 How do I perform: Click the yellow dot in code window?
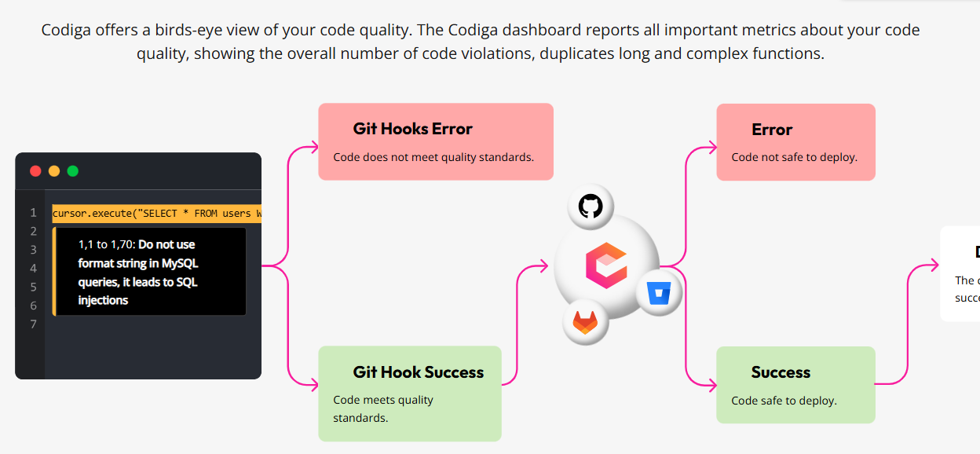[x=54, y=171]
